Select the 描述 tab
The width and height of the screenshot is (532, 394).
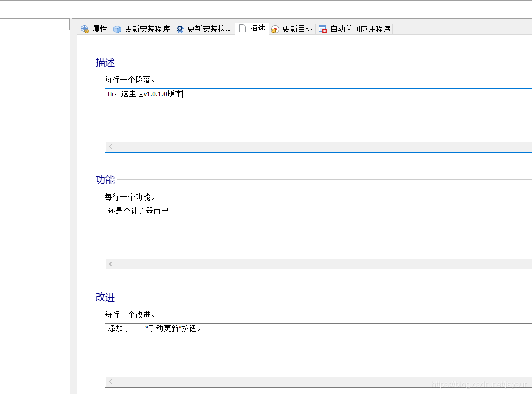(x=252, y=28)
